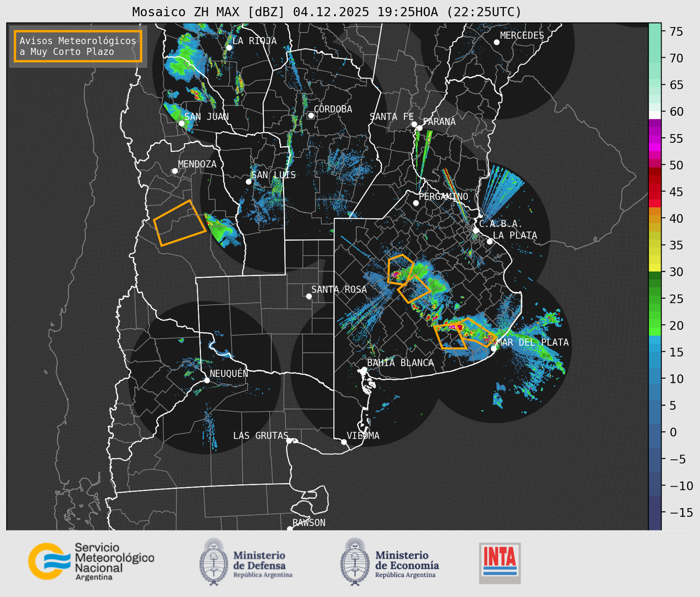Click the NEUQUÉN city label
Image resolution: width=700 pixels, height=597 pixels.
pyautogui.click(x=229, y=373)
